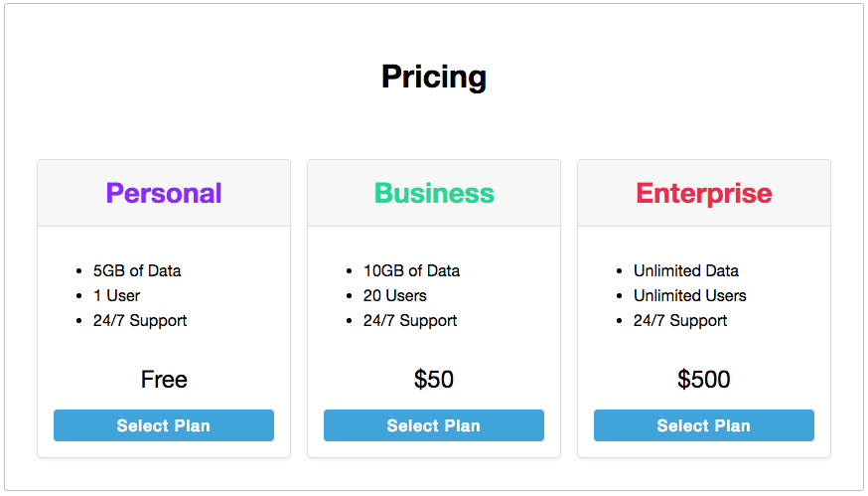Click the Business plan heading
Viewport: 868px width, 496px height.
pyautogui.click(x=434, y=193)
